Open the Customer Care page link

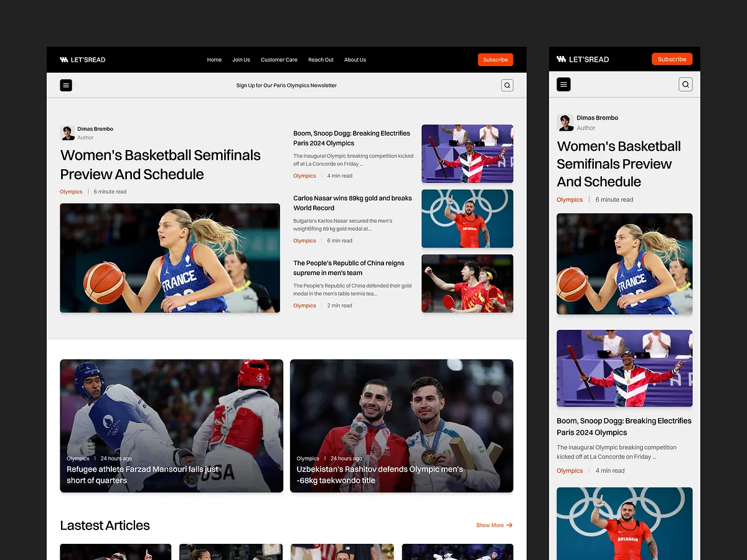[x=279, y=60]
